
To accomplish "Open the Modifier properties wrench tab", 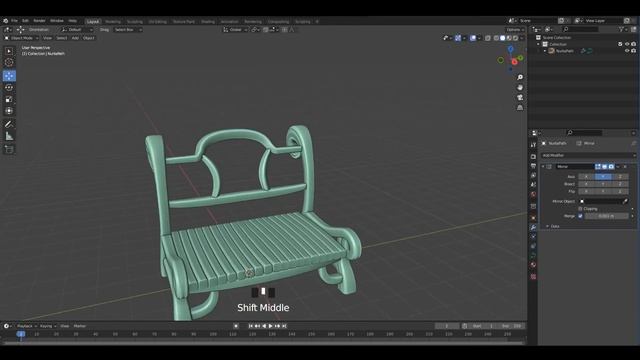I will pyautogui.click(x=533, y=227).
